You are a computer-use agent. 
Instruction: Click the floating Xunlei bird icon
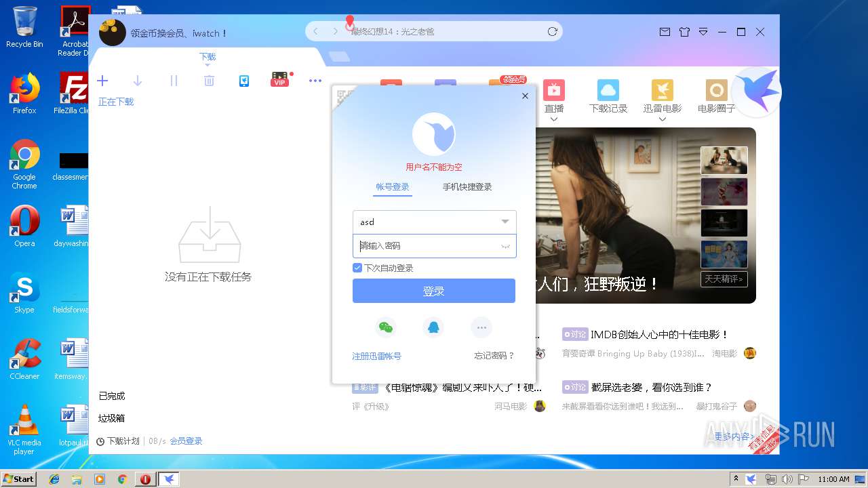(757, 92)
